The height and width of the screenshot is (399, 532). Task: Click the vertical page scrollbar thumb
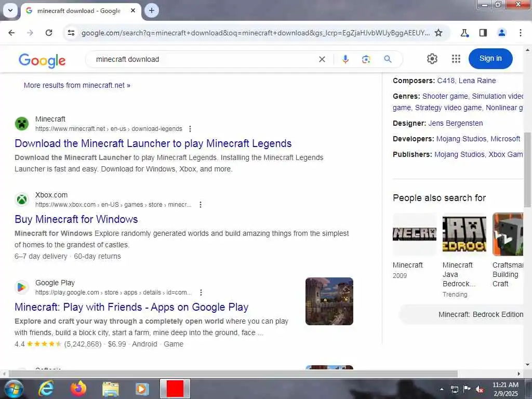point(527,170)
